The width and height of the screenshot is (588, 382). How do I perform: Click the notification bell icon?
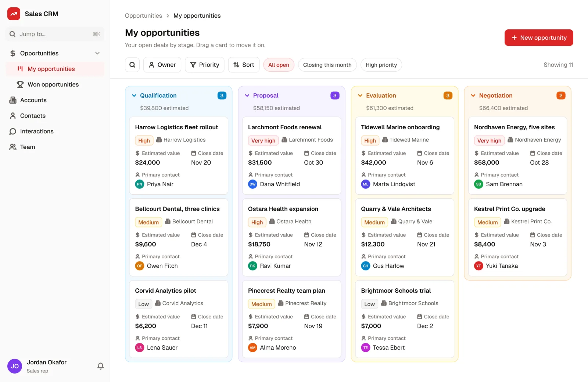(100, 366)
